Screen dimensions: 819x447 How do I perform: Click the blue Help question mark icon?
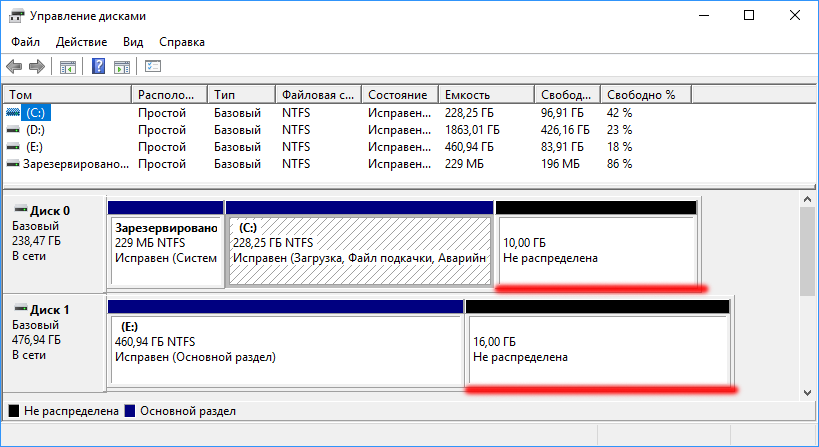click(x=99, y=67)
